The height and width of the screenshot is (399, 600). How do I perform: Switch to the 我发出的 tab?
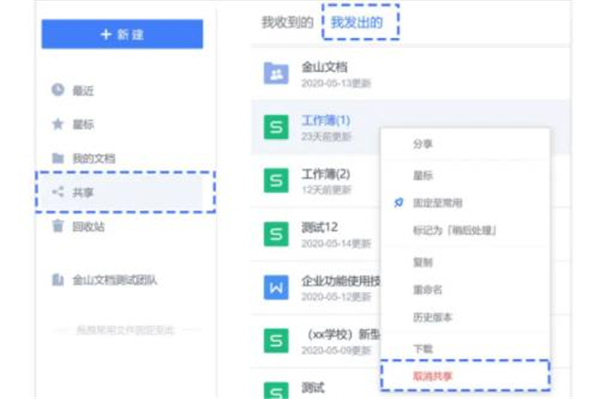pyautogui.click(x=357, y=22)
